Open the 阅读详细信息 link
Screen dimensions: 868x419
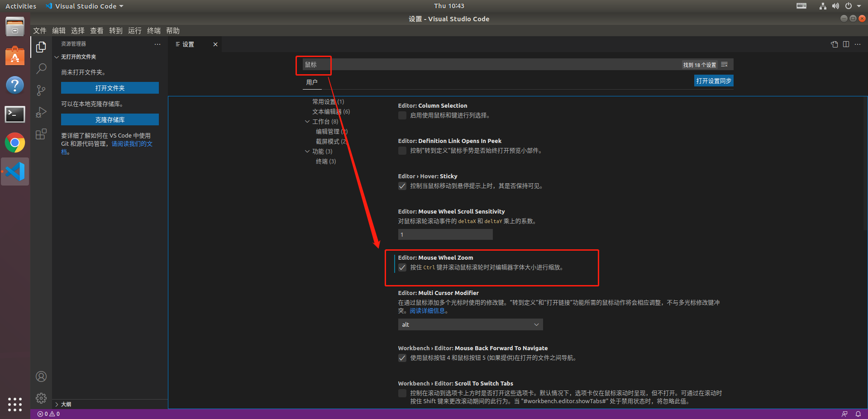(427, 311)
